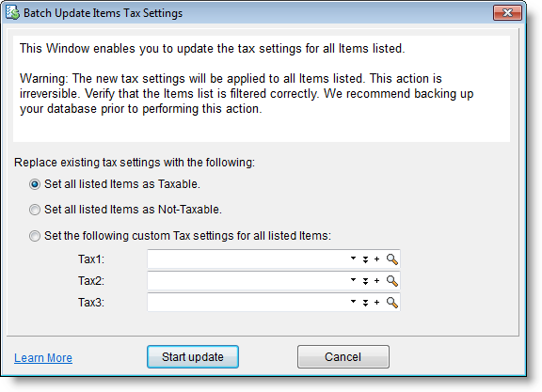Add new tax using Tax2 plus icon

click(x=376, y=280)
